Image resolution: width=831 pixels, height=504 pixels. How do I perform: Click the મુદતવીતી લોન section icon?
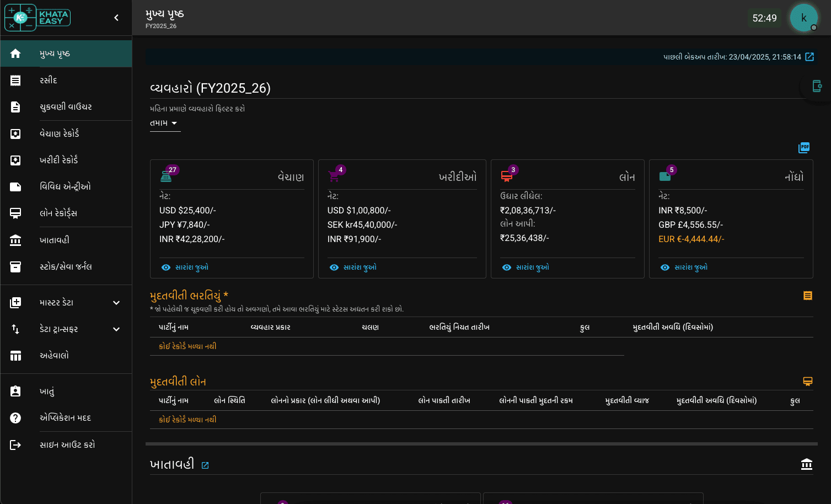[x=808, y=382]
